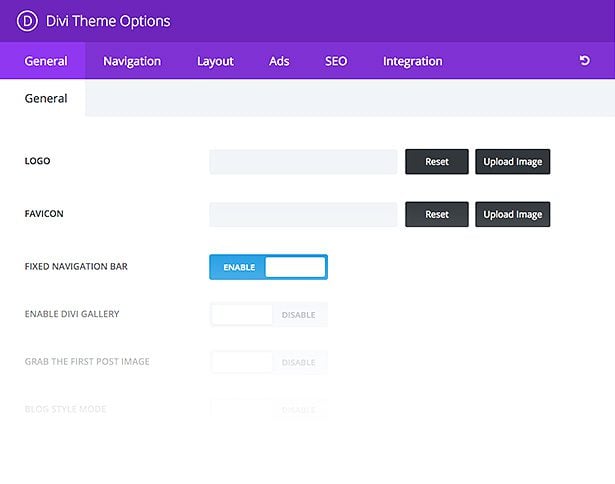Enable the Divi Gallery toggle

point(268,315)
